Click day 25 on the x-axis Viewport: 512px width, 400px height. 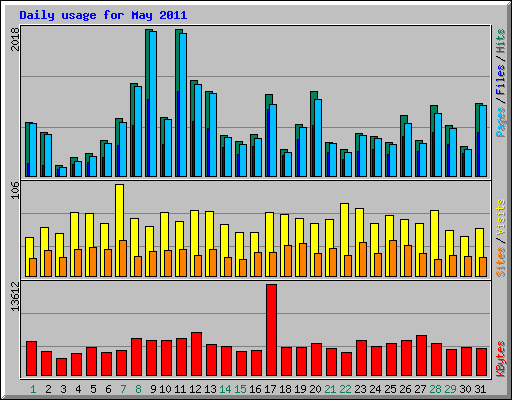pyautogui.click(x=390, y=389)
